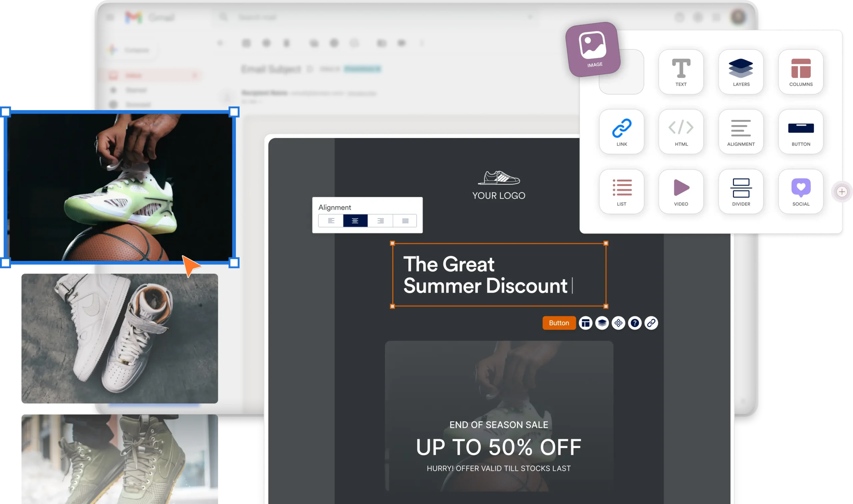Click the layers icon in the floating toolbar
This screenshot has height=504, width=853.
click(x=602, y=323)
